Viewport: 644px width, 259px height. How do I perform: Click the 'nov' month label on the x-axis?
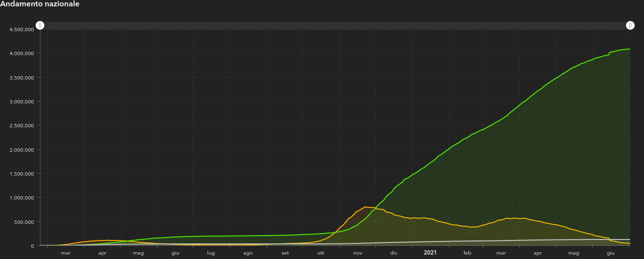pyautogui.click(x=358, y=253)
